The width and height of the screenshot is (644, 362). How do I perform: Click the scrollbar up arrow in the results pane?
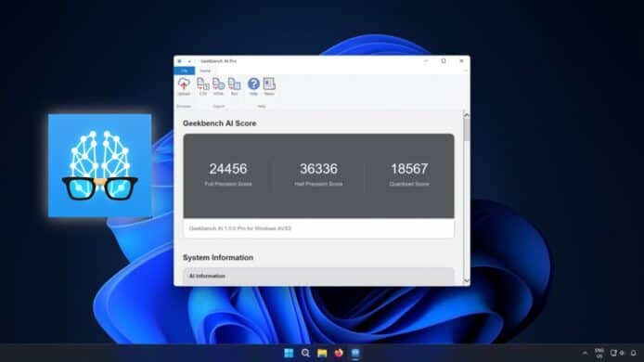(x=466, y=115)
